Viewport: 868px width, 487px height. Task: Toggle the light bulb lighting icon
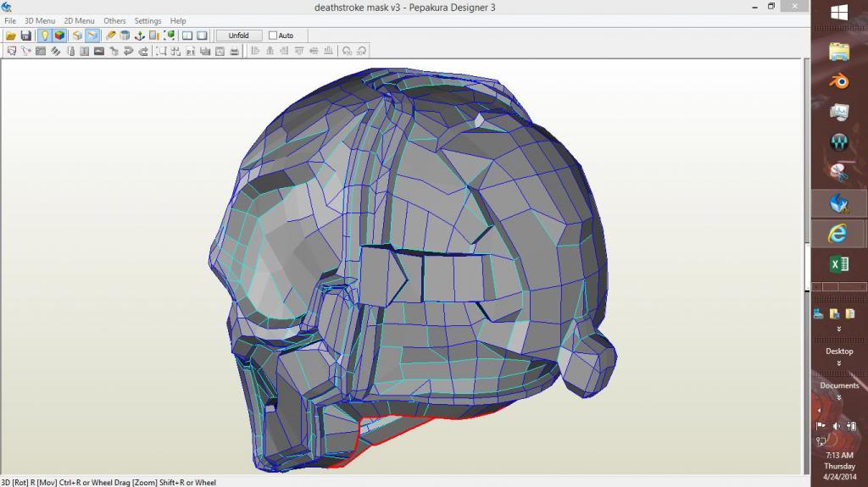click(44, 36)
